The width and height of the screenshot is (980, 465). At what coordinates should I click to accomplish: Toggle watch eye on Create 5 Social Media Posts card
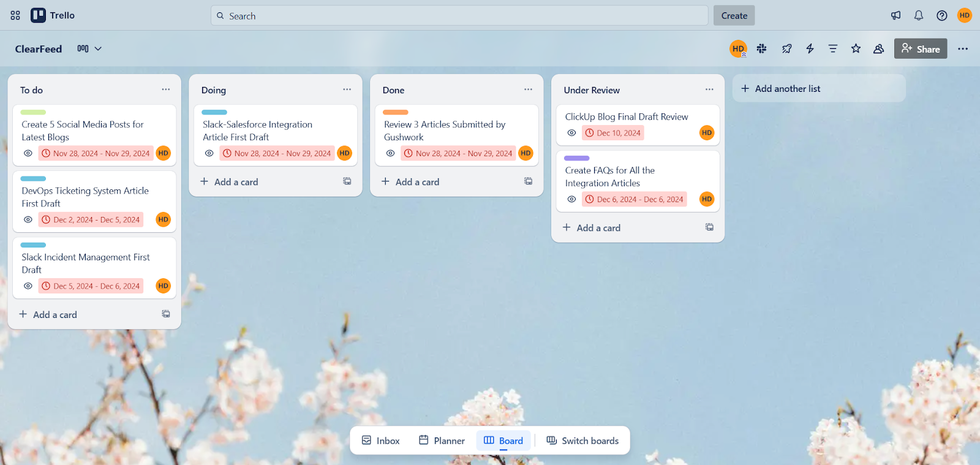point(28,153)
